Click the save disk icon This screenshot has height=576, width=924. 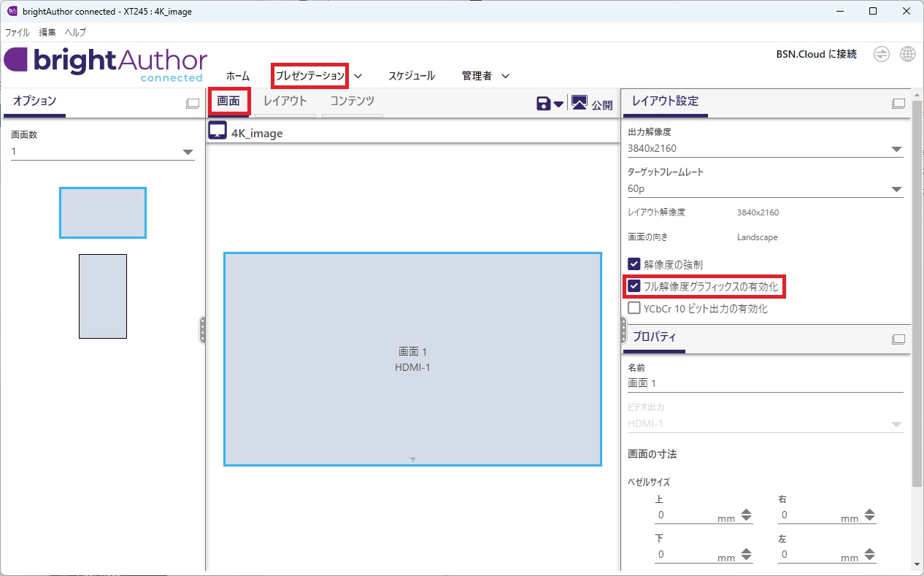[x=544, y=104]
